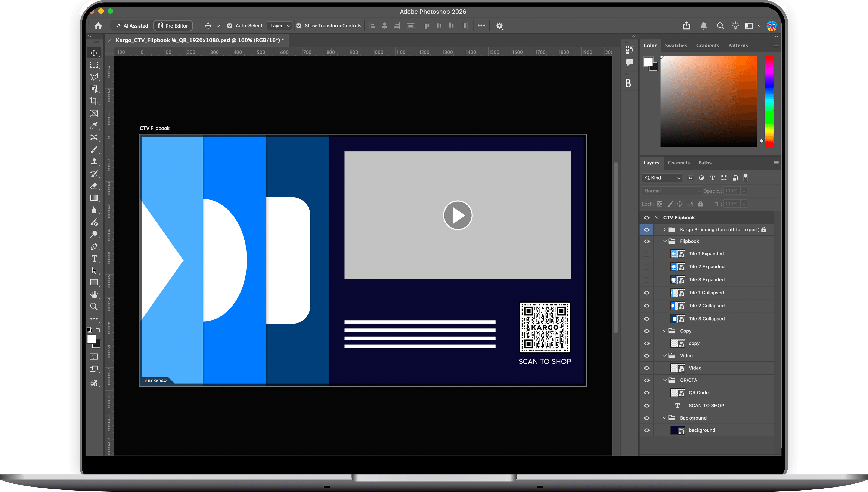Expand the Kargo Branding group

point(664,230)
